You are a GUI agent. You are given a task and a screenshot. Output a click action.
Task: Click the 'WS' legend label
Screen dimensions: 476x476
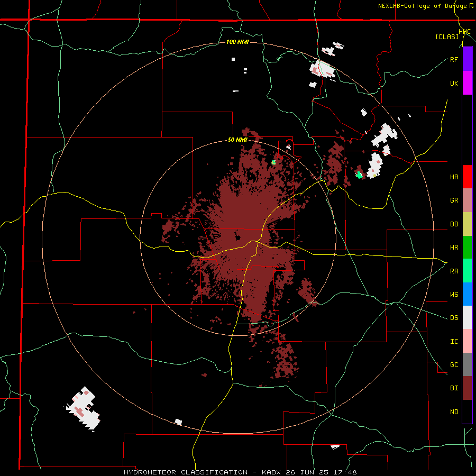pyautogui.click(x=454, y=294)
